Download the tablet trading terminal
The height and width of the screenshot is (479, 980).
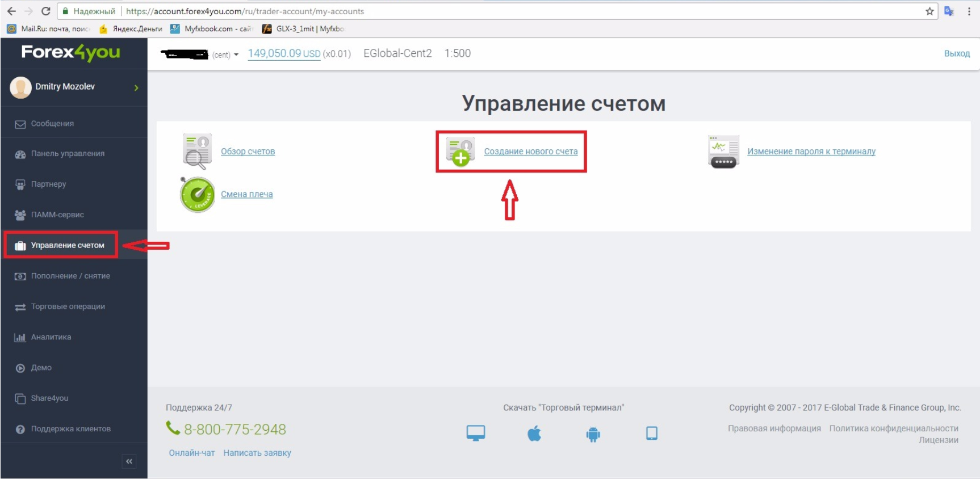coord(652,434)
